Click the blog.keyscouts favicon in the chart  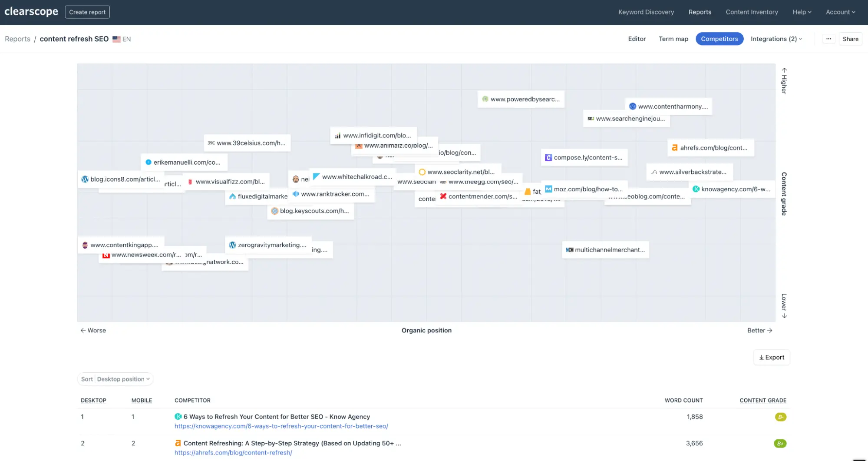point(274,211)
